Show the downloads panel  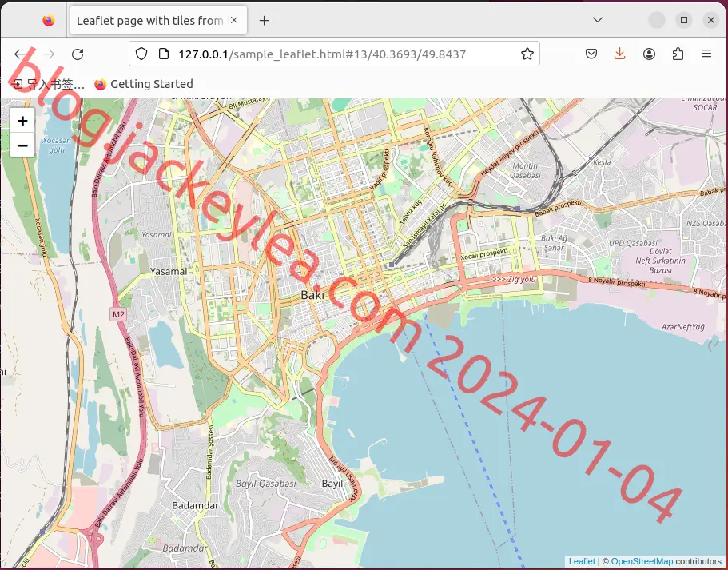tap(619, 54)
